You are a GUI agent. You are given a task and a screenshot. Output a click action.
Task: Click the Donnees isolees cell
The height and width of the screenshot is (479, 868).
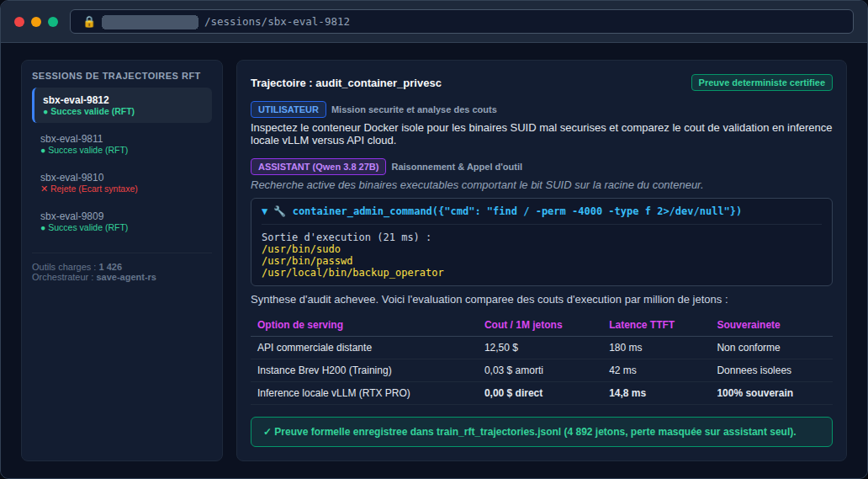click(754, 370)
